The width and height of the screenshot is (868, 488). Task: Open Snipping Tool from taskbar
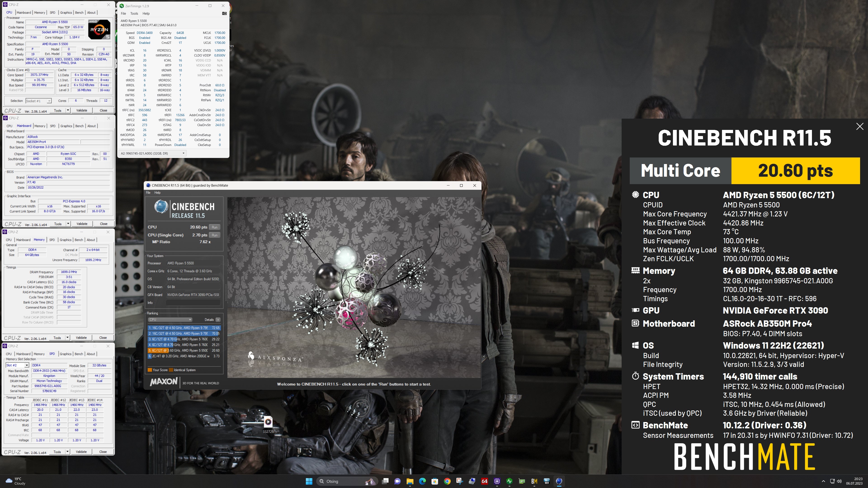click(x=460, y=481)
